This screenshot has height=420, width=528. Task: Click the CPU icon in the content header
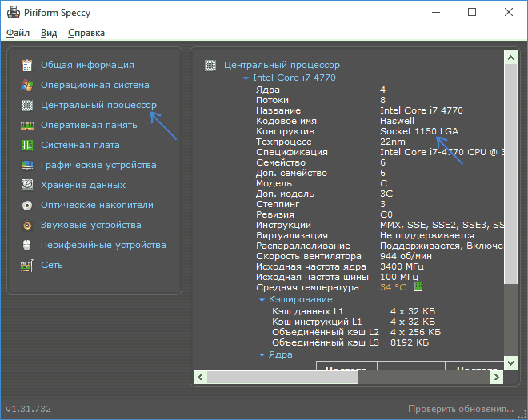coord(210,65)
